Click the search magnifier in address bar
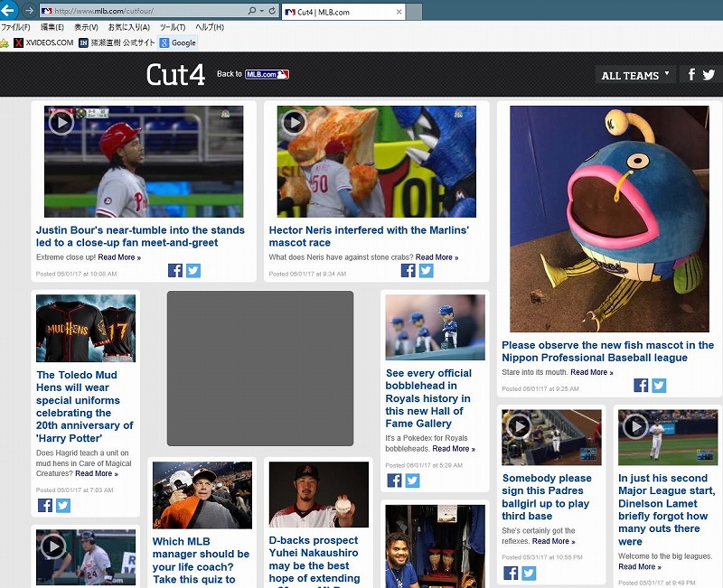Screen dimensions: 723x588 click(252, 11)
